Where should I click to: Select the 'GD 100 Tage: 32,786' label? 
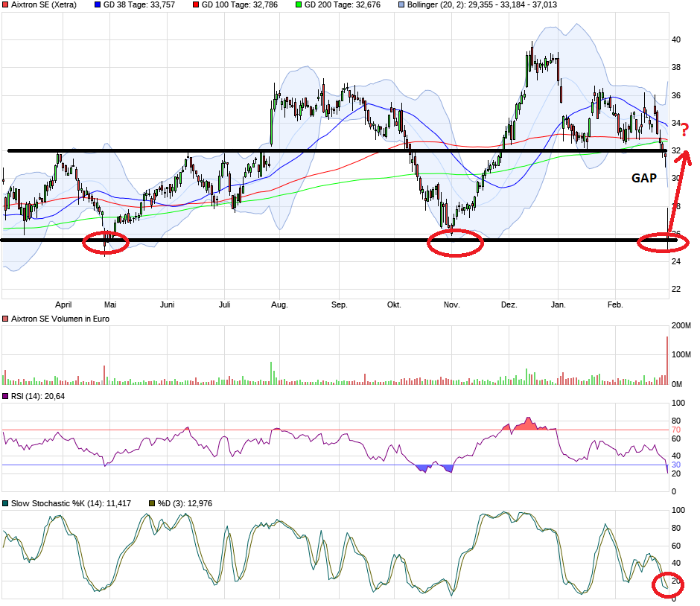click(240, 5)
